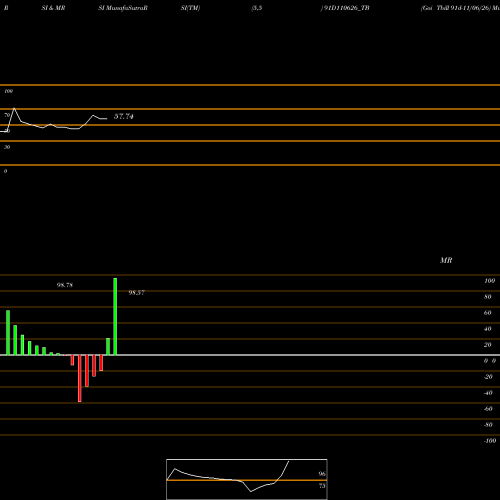
Task: Click the header text 91D110626_TB
Action: coord(346,8)
